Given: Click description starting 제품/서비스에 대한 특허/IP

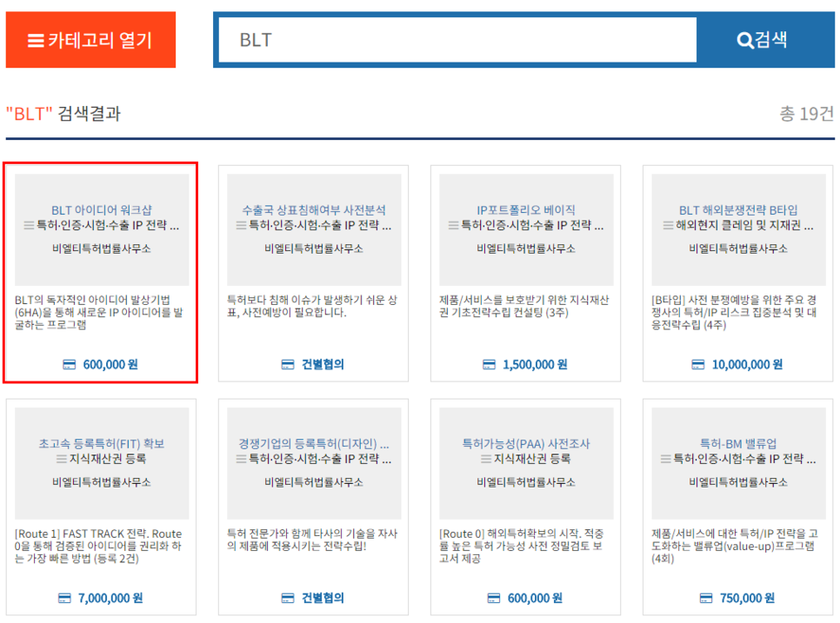Looking at the screenshot, I should coord(735,546).
